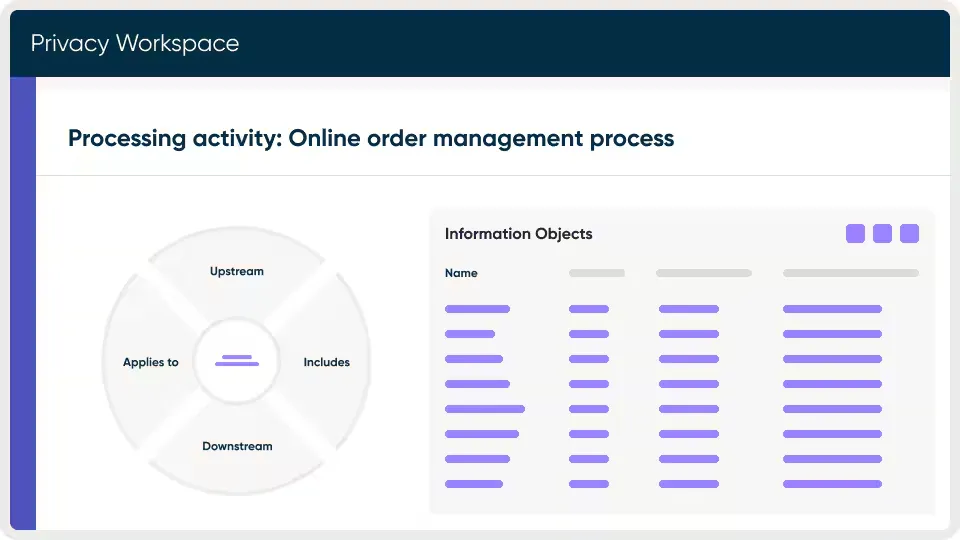The width and height of the screenshot is (960, 540).
Task: Click the Name column header
Action: [x=461, y=273]
